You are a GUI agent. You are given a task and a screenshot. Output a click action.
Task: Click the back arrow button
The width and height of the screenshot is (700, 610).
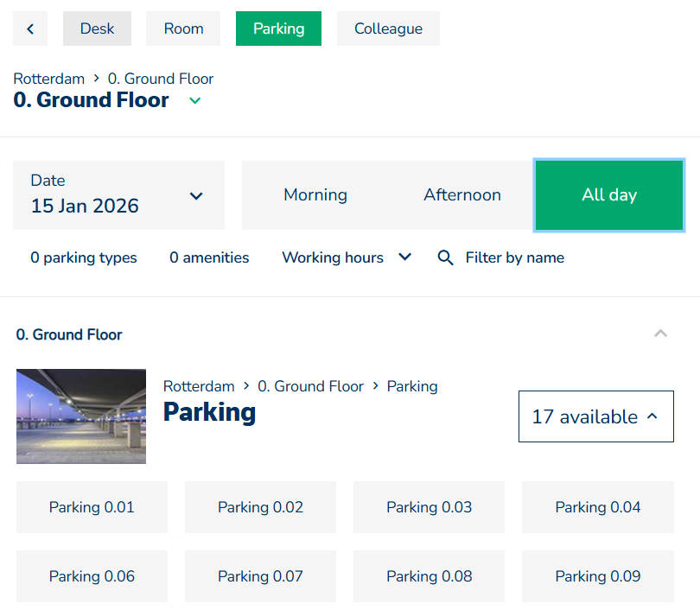point(30,29)
